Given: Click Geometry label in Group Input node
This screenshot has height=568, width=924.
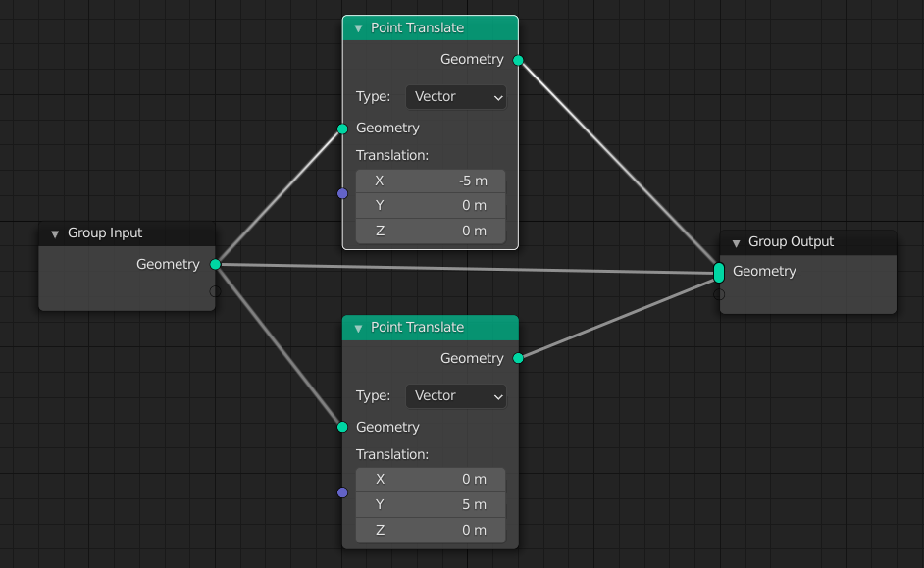Looking at the screenshot, I should [x=168, y=265].
